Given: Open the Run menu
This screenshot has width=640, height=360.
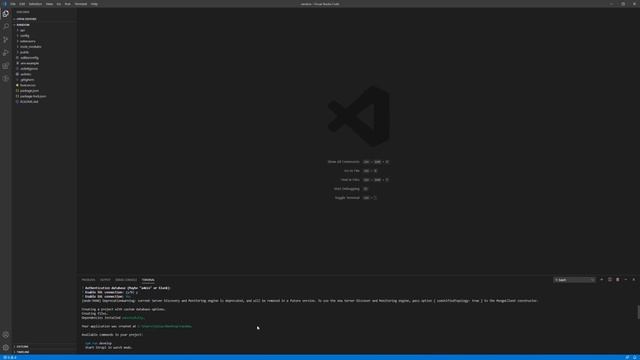Looking at the screenshot, I should (x=68, y=4).
